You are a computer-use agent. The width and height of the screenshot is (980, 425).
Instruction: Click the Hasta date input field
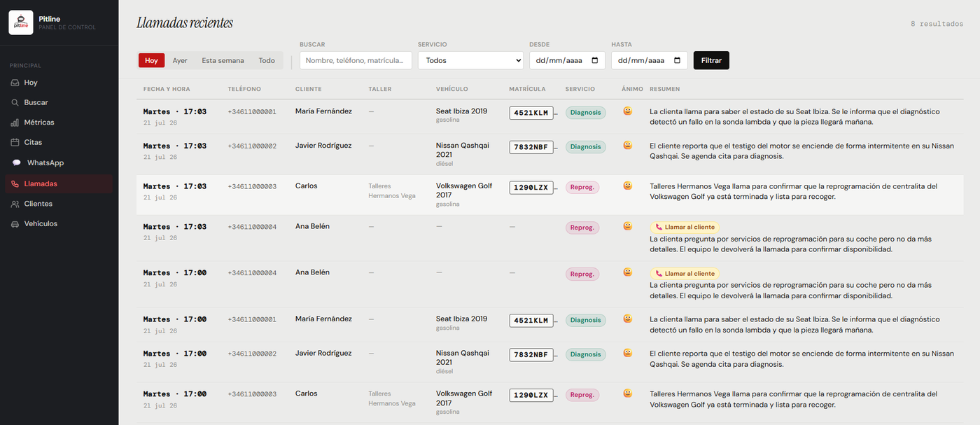[x=649, y=60]
